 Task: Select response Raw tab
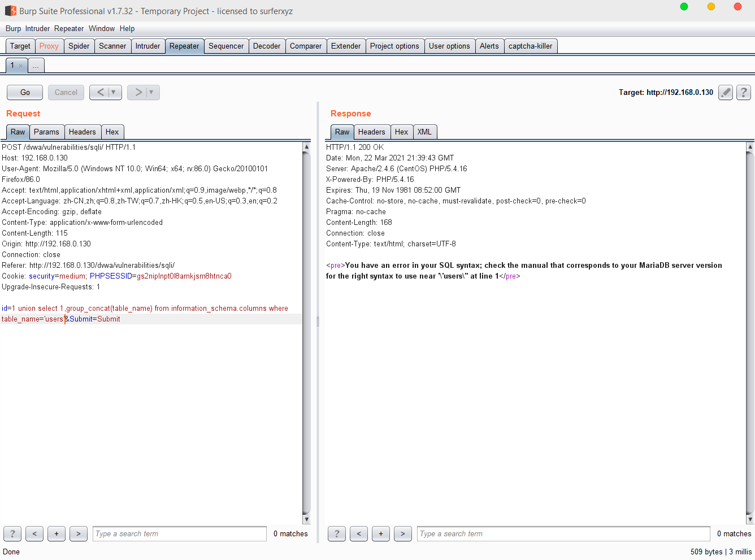pos(342,132)
